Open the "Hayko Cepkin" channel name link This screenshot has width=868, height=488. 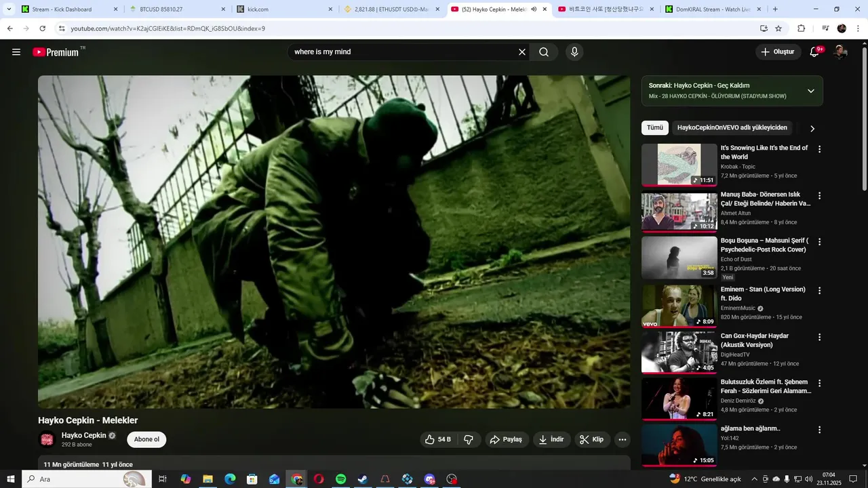tap(84, 435)
